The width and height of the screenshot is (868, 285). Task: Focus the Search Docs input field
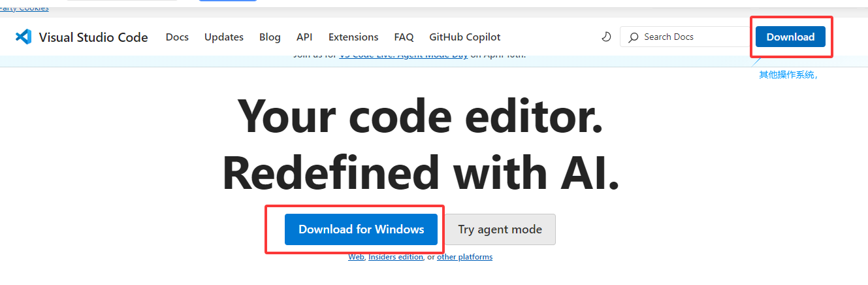685,37
